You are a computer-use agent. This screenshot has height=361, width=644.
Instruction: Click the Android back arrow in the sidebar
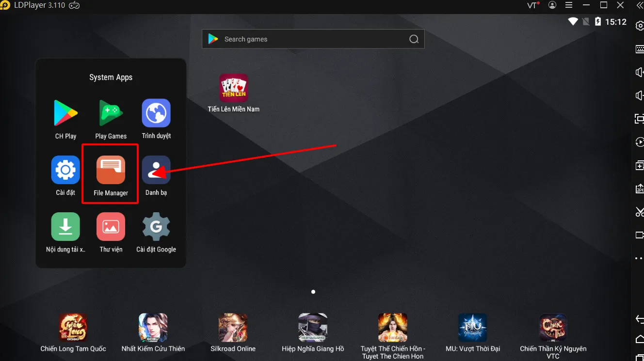[640, 319]
